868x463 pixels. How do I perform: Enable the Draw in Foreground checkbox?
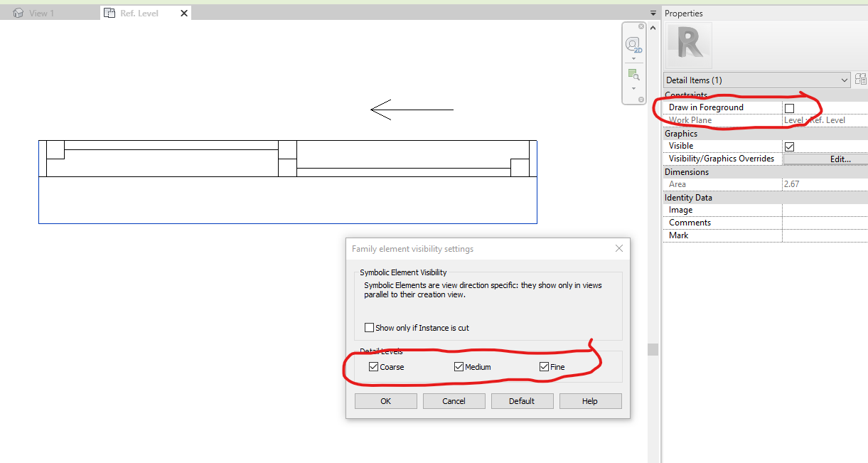(789, 107)
